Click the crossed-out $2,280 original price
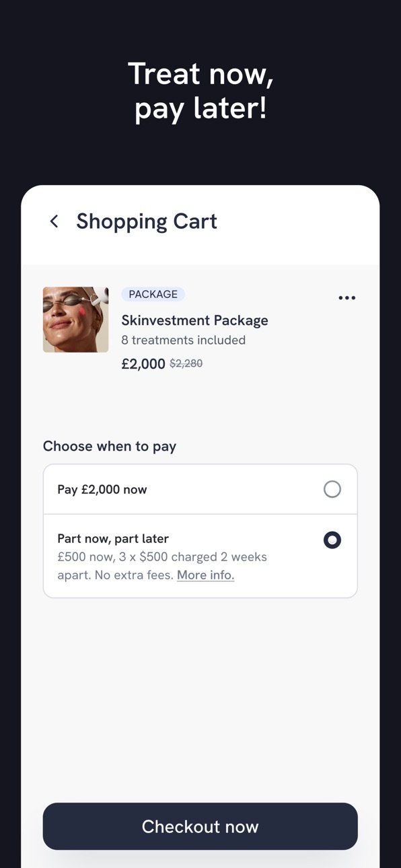The width and height of the screenshot is (401, 868). click(x=186, y=363)
